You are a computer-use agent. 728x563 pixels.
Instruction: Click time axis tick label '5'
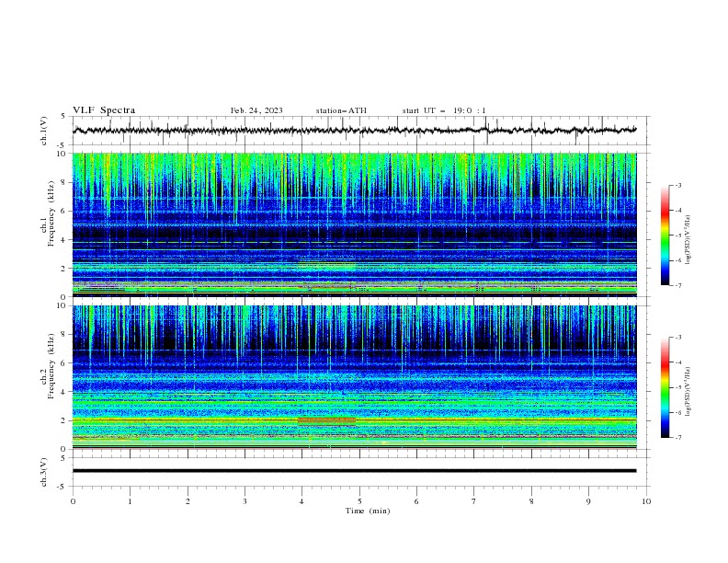(x=359, y=501)
